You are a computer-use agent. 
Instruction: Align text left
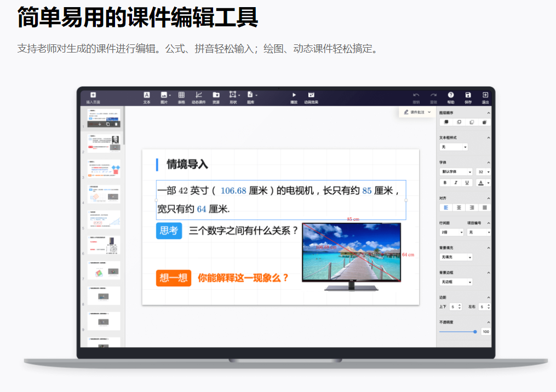(x=446, y=207)
